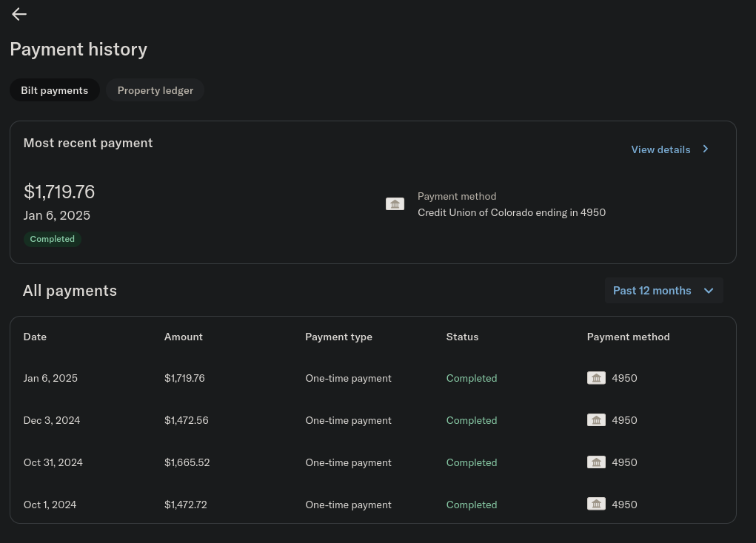Viewport: 756px width, 543px height.
Task: Navigate back using the back arrow icon
Action: (x=19, y=14)
